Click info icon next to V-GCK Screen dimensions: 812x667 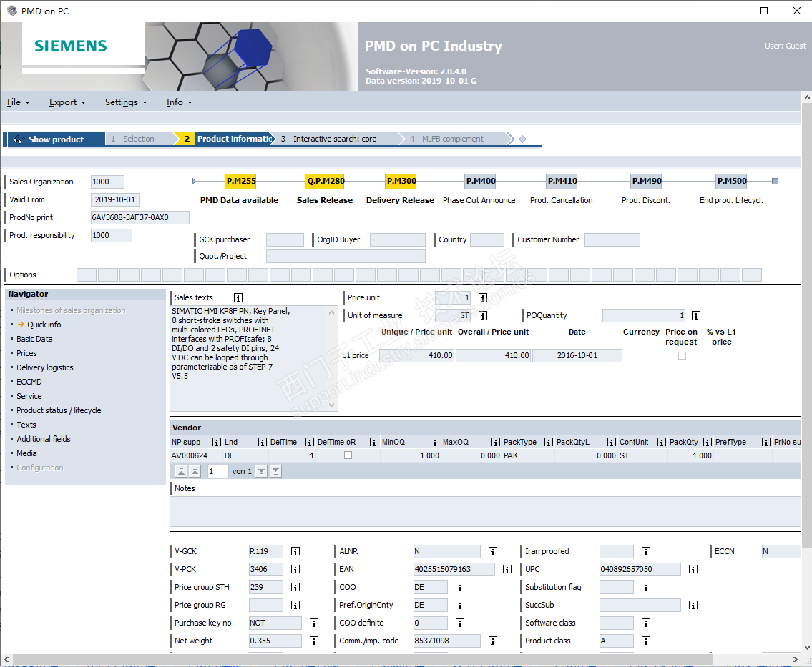coord(295,552)
